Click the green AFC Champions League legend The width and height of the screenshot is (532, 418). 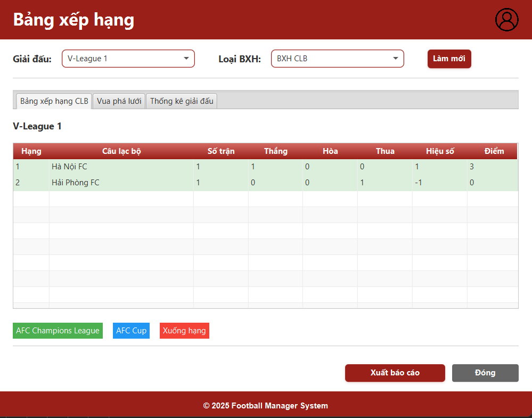pos(58,331)
